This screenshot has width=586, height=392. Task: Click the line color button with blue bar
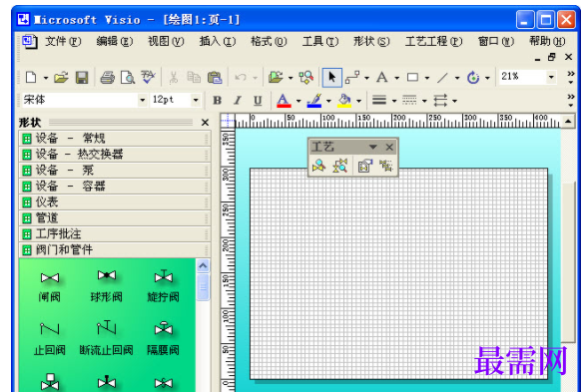click(313, 100)
